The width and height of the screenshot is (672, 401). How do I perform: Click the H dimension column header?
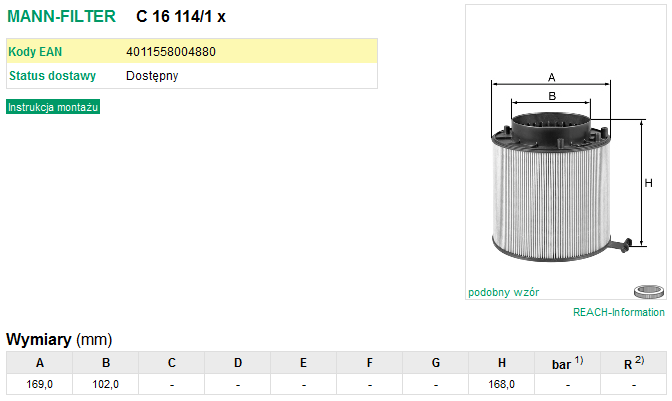tap(501, 363)
